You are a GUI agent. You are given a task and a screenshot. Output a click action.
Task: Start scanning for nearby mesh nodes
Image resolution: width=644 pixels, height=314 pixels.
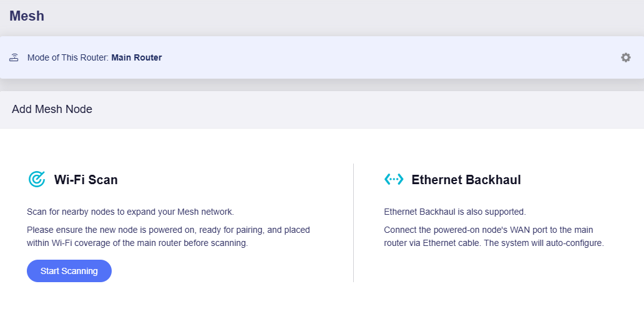click(69, 271)
